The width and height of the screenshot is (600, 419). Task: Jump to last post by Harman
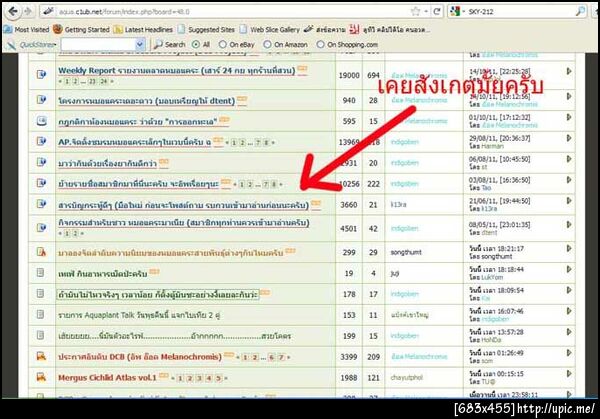(569, 138)
